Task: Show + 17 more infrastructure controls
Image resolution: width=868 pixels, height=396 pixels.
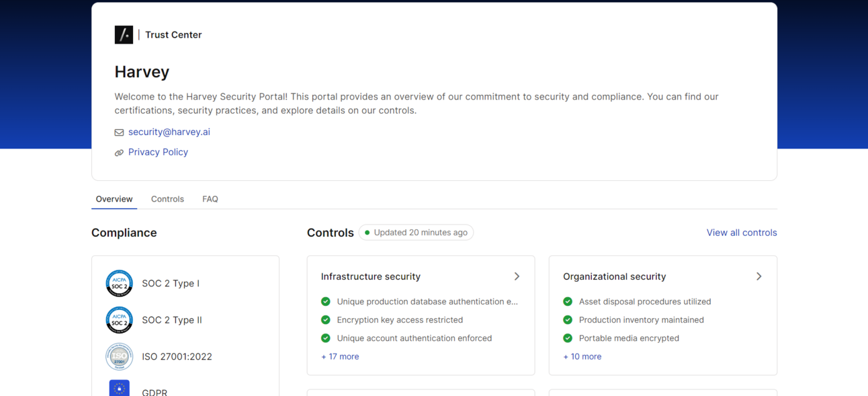Action: tap(340, 357)
